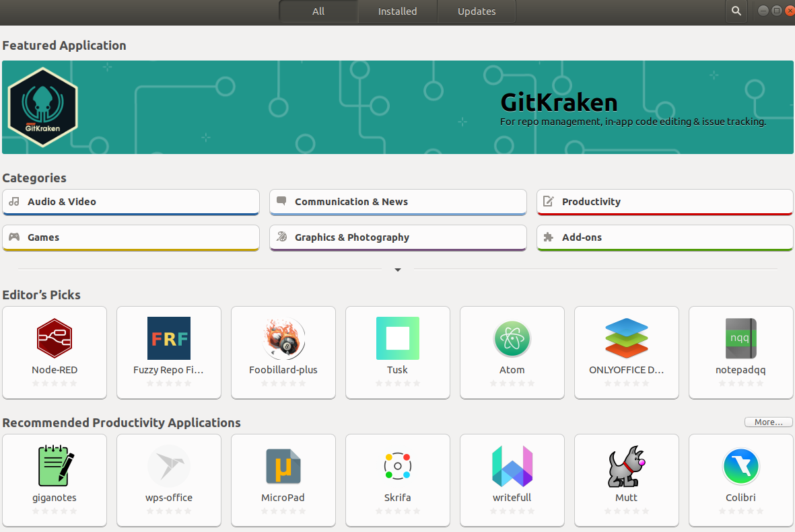Click the Games controller icon
The width and height of the screenshot is (795, 532).
pyautogui.click(x=14, y=237)
